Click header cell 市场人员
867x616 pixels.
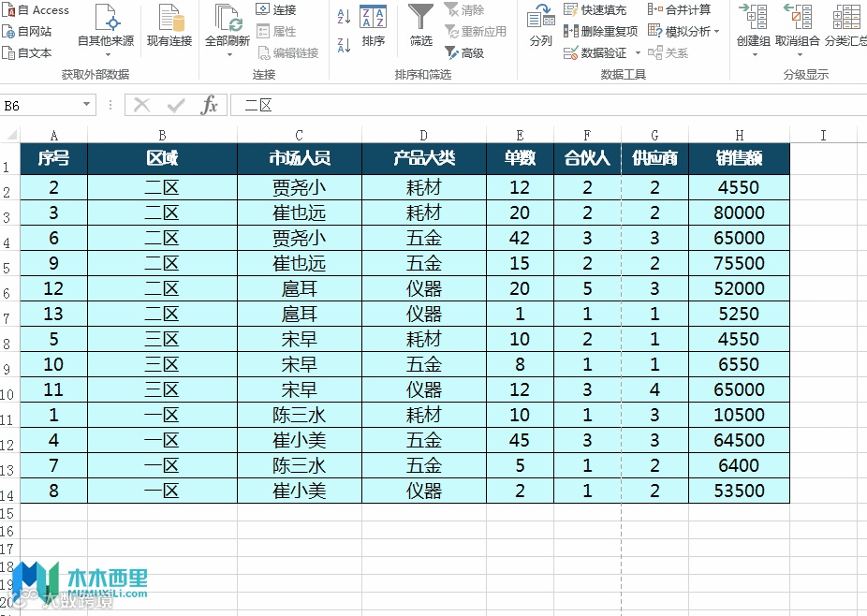click(299, 159)
